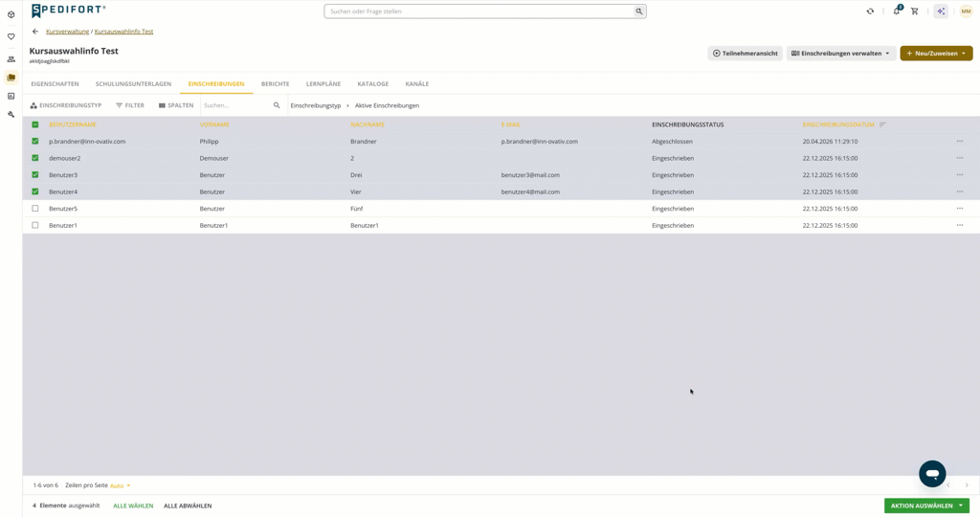Uncheck the Benutzer4 row checkbox
Image resolution: width=980 pixels, height=517 pixels.
35,191
